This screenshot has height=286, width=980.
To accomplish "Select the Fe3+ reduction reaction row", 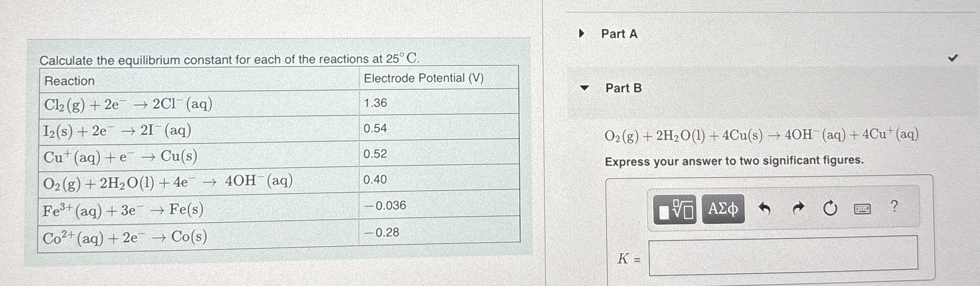I will click(x=122, y=209).
